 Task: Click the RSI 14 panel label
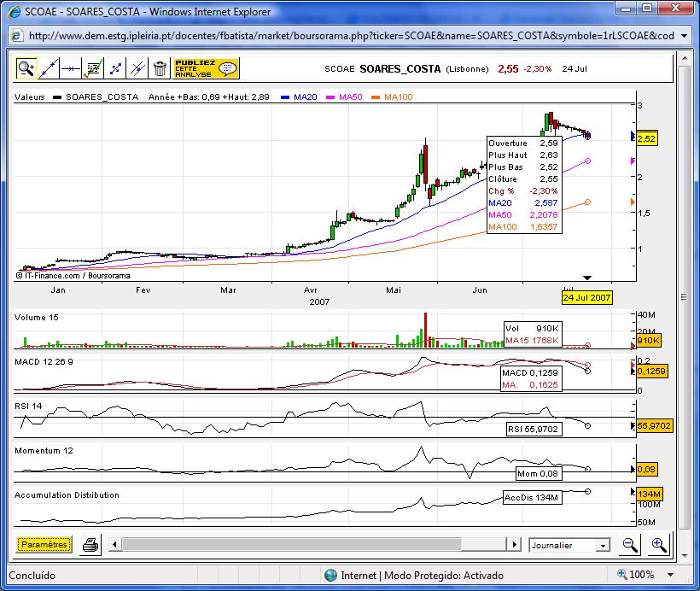28,406
